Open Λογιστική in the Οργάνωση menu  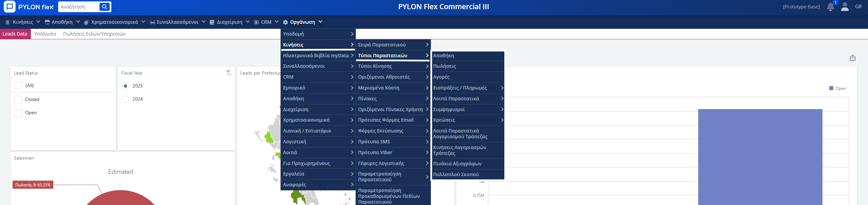[x=318, y=142]
